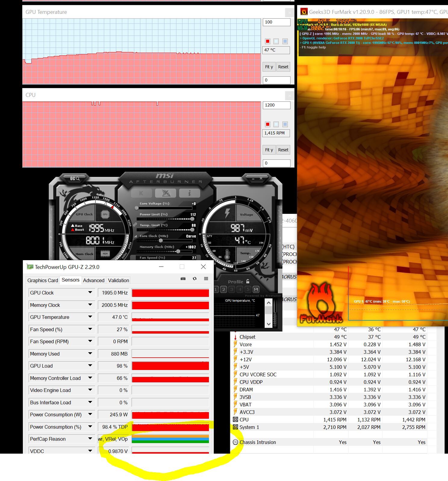448x481 pixels.
Task: Select the red color box in the CPU graph panel
Action: [267, 124]
